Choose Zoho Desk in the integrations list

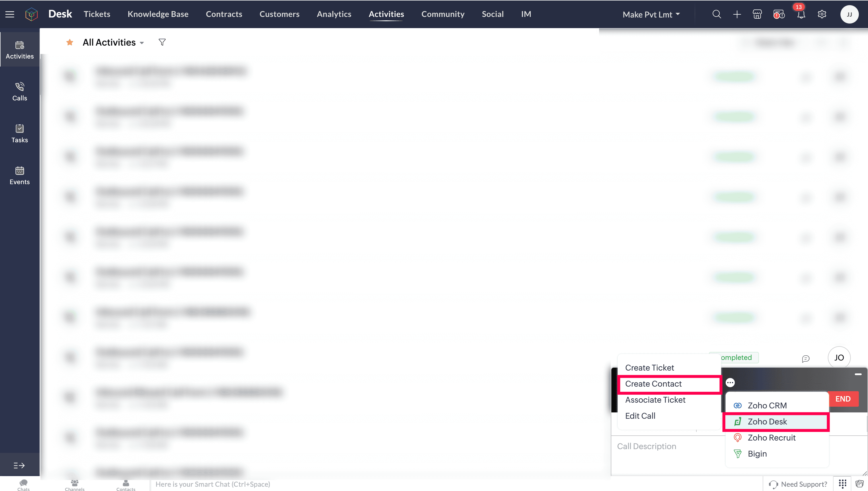click(x=767, y=422)
